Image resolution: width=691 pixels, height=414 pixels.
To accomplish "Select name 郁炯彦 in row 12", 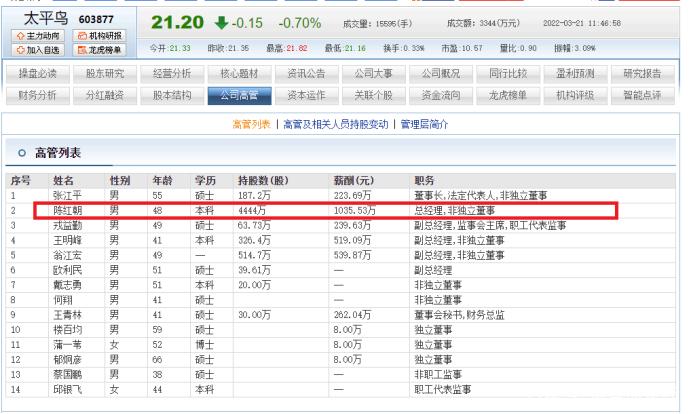I will tap(67, 360).
